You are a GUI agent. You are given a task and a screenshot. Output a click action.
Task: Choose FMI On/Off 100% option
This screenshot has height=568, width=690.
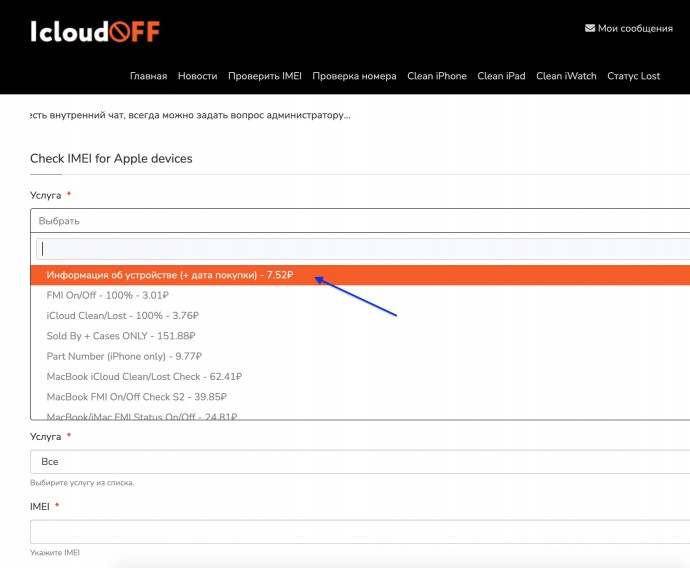tap(108, 296)
